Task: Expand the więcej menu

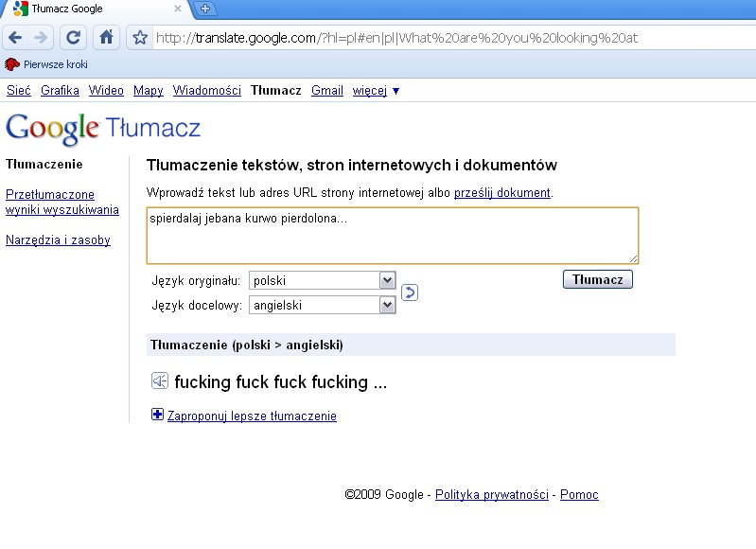Action: tap(376, 91)
